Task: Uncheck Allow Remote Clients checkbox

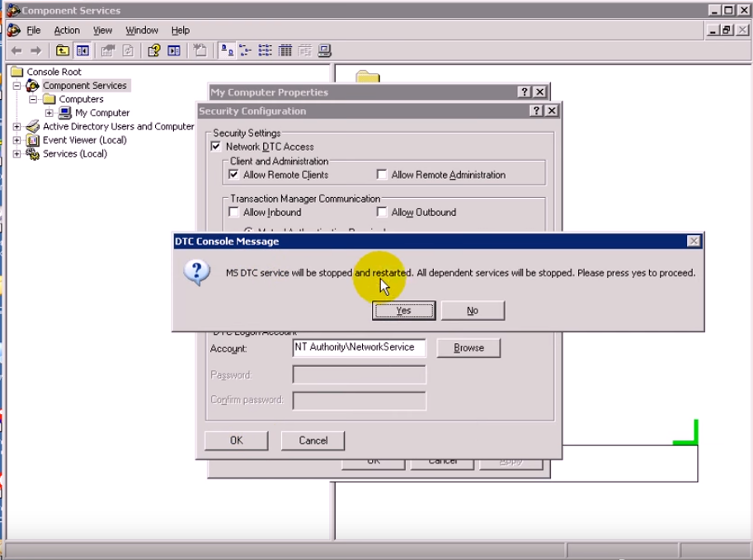Action: 233,174
